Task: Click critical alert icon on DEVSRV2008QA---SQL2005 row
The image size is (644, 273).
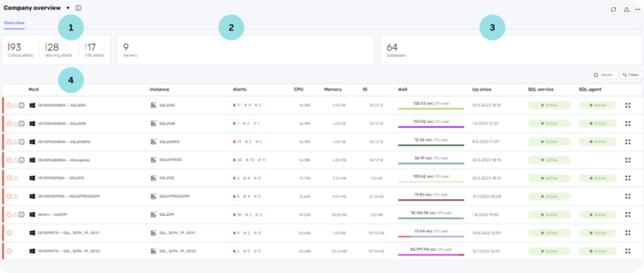Action: click(x=9, y=106)
